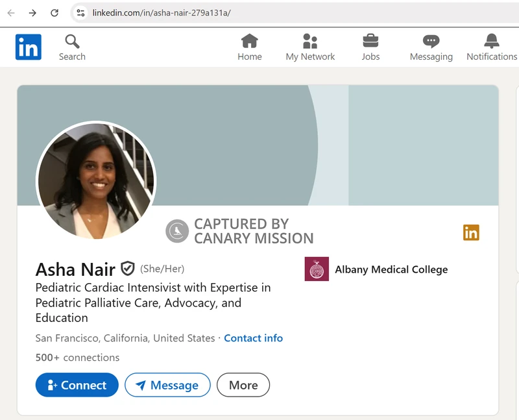The height and width of the screenshot is (420, 519).
Task: Open the My Network tab
Action: click(x=310, y=47)
